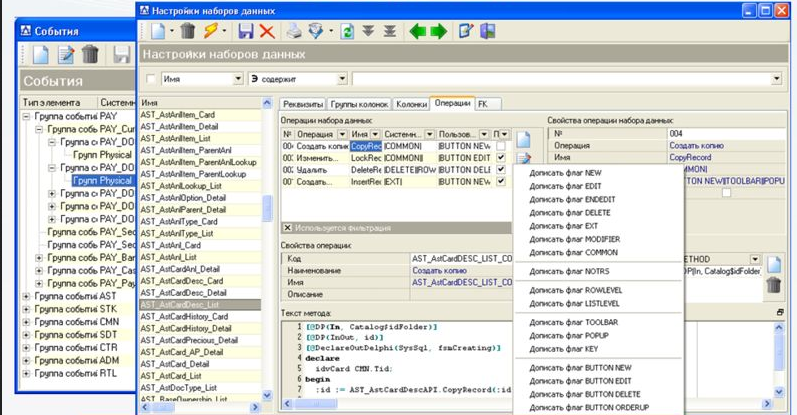
Task: Switch to the Реквизиты tab
Action: click(x=303, y=104)
